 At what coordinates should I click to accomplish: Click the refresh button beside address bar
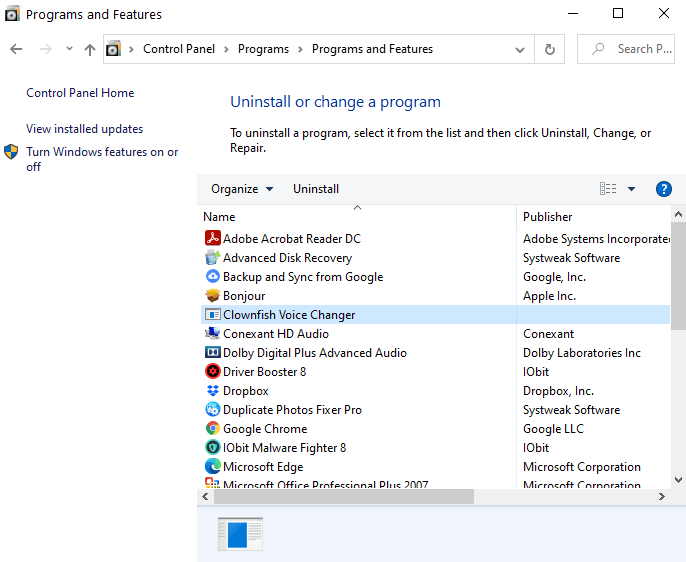tap(549, 49)
